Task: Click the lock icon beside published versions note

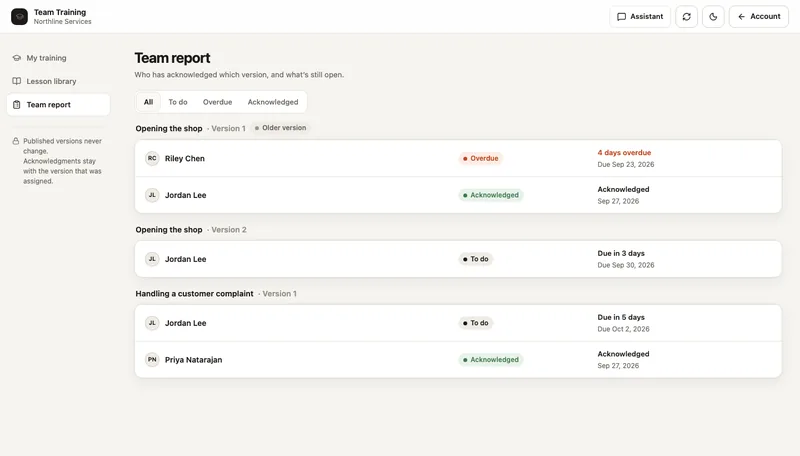Action: (x=16, y=141)
